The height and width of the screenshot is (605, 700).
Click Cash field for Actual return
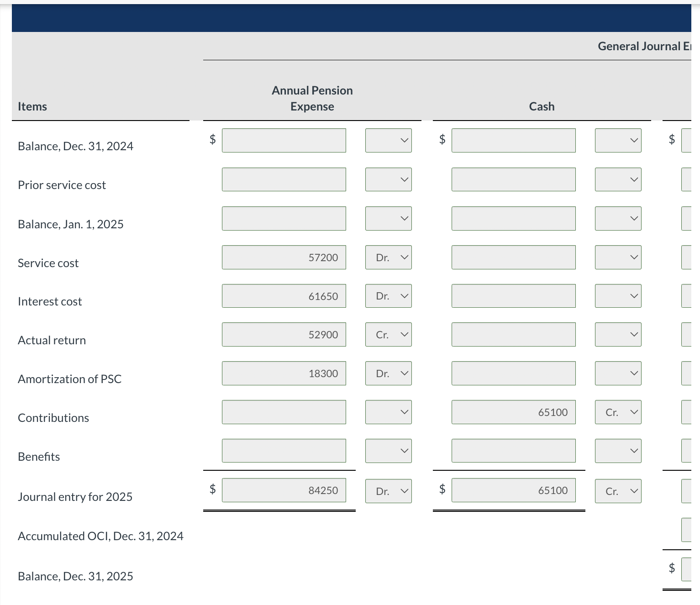(514, 335)
